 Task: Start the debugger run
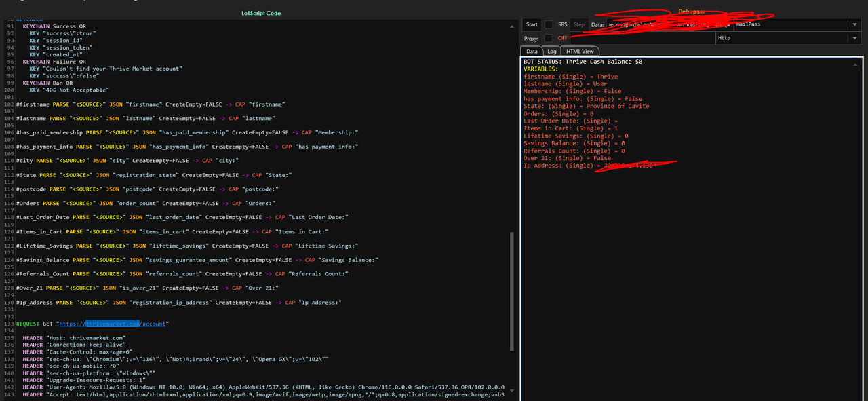[x=532, y=24]
